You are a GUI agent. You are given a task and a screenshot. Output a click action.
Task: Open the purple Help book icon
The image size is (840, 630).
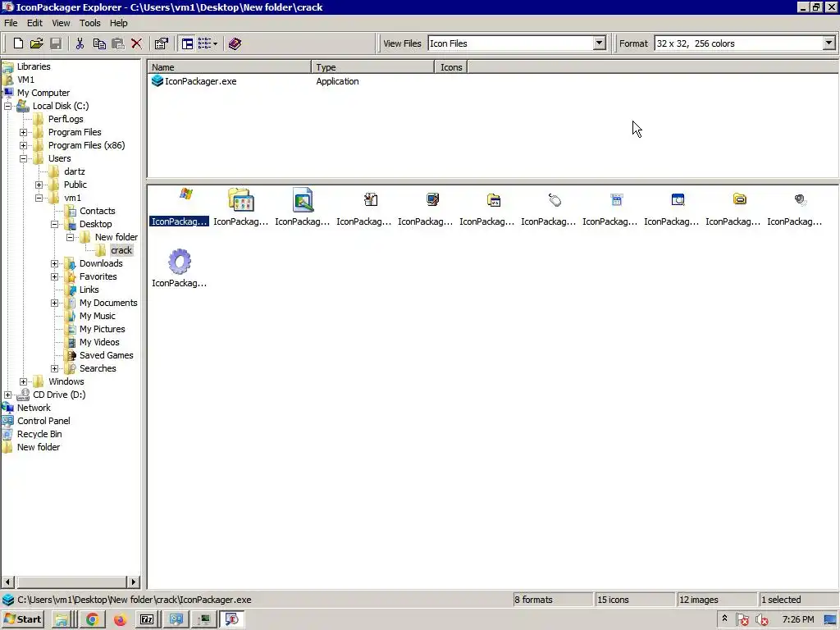235,43
